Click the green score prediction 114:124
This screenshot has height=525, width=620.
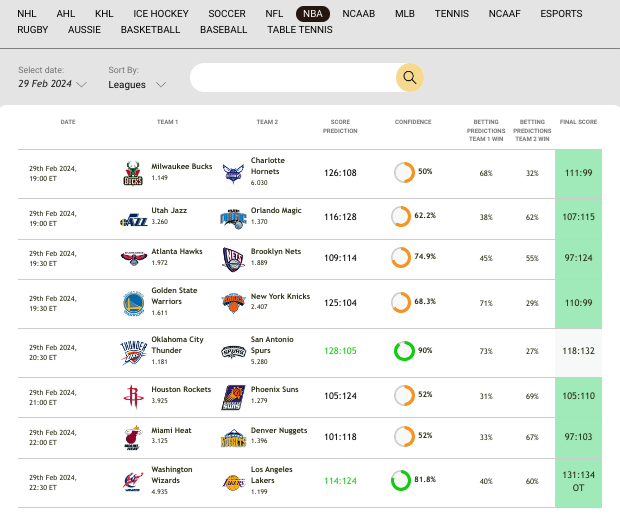[x=340, y=481]
